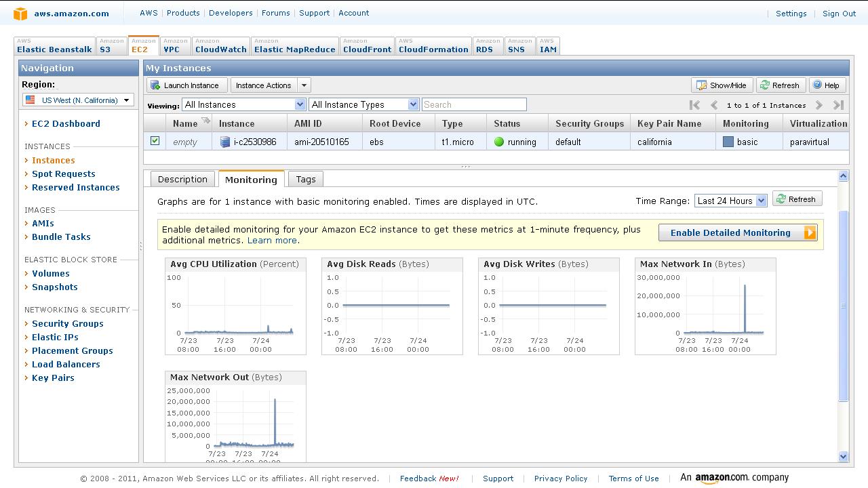Click the Refresh icon in My Instances toolbar
The image size is (868, 488).
point(765,85)
